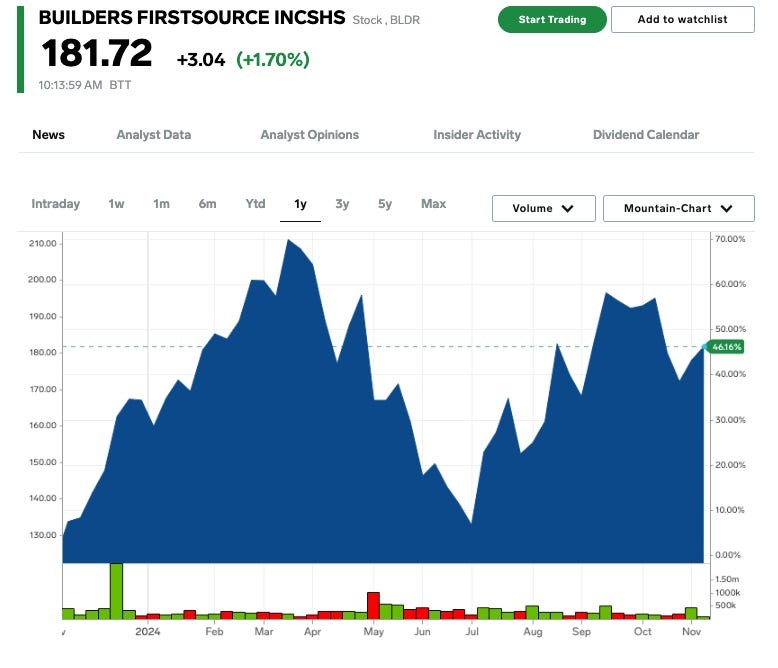Switch to 5y chart range

pyautogui.click(x=385, y=204)
